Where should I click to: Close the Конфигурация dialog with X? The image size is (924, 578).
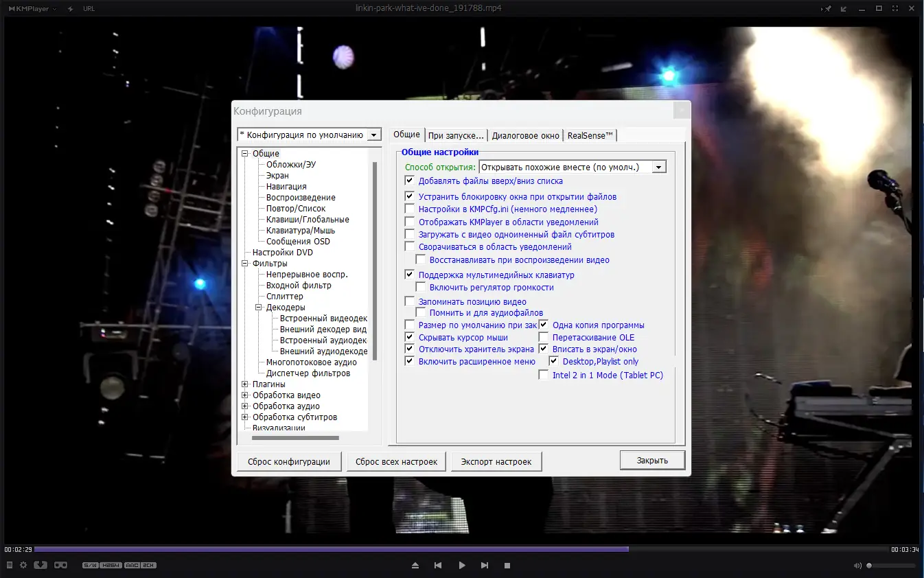click(x=681, y=111)
